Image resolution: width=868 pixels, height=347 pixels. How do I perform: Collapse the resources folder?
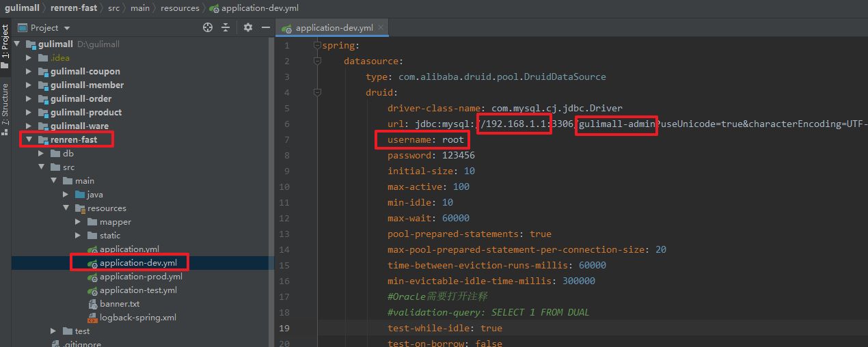[x=66, y=208]
